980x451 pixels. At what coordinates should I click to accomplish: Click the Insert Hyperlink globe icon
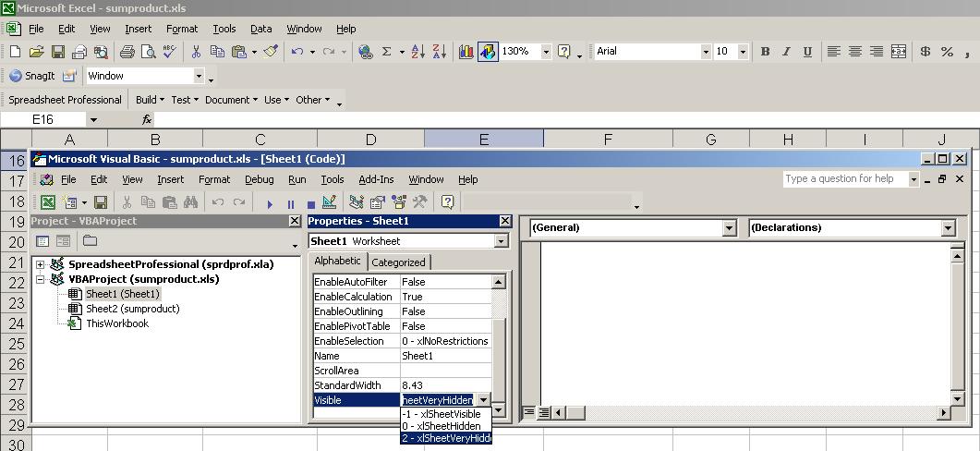pos(366,52)
